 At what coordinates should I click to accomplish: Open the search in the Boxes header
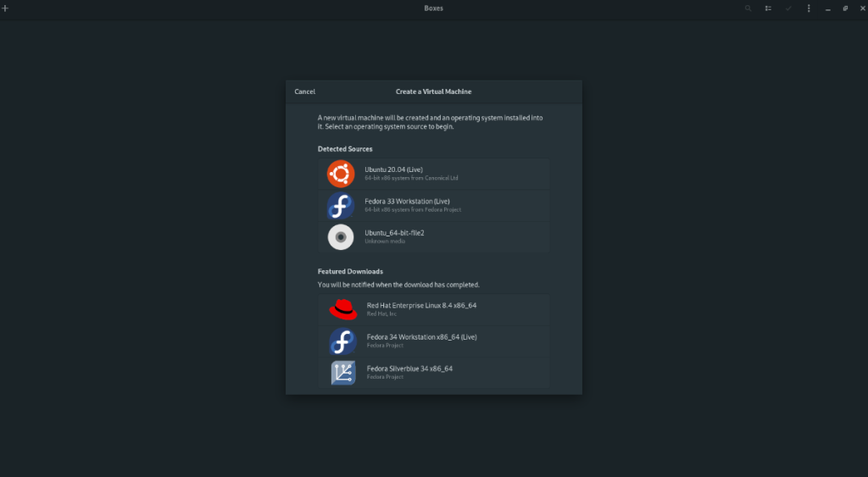click(748, 8)
